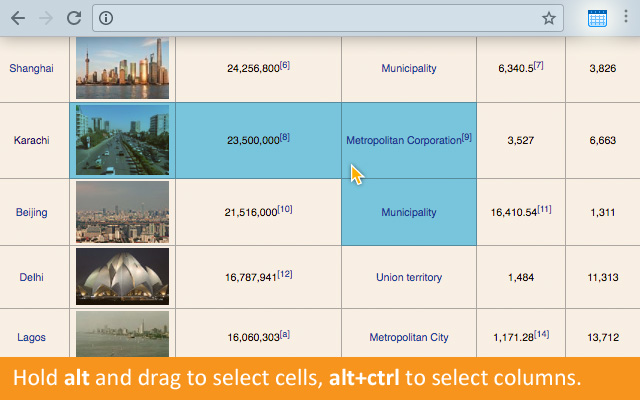
Task: Open the Karachi street photo
Action: [x=122, y=140]
